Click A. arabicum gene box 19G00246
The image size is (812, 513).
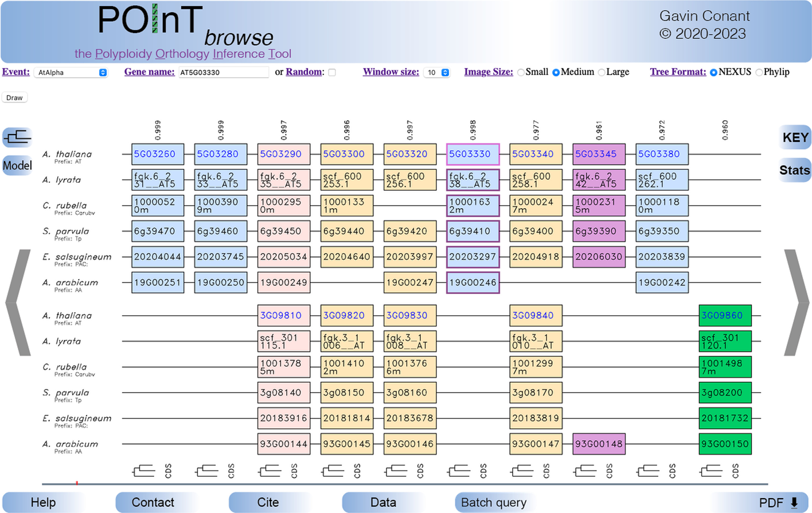pyautogui.click(x=473, y=283)
